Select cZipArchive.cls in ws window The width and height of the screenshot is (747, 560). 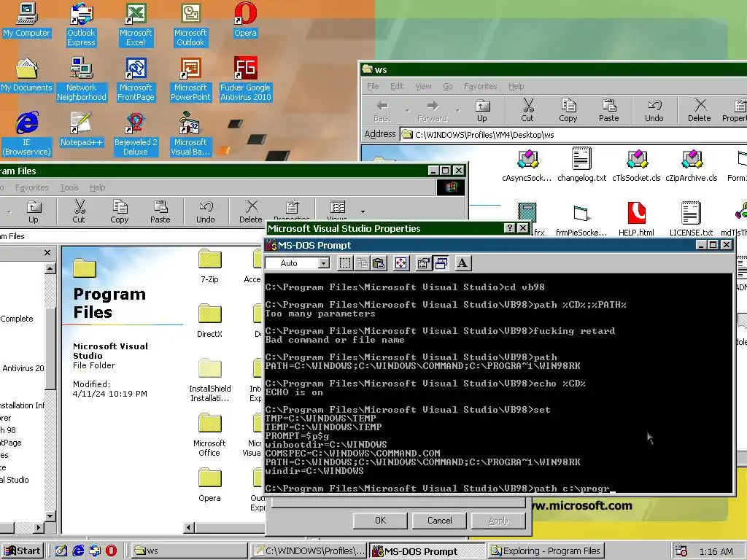coord(692,165)
